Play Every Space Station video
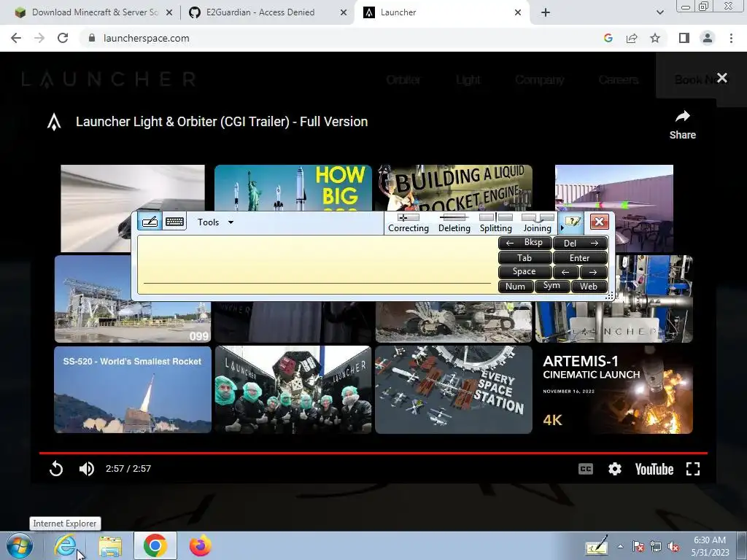747x560 pixels. click(454, 389)
